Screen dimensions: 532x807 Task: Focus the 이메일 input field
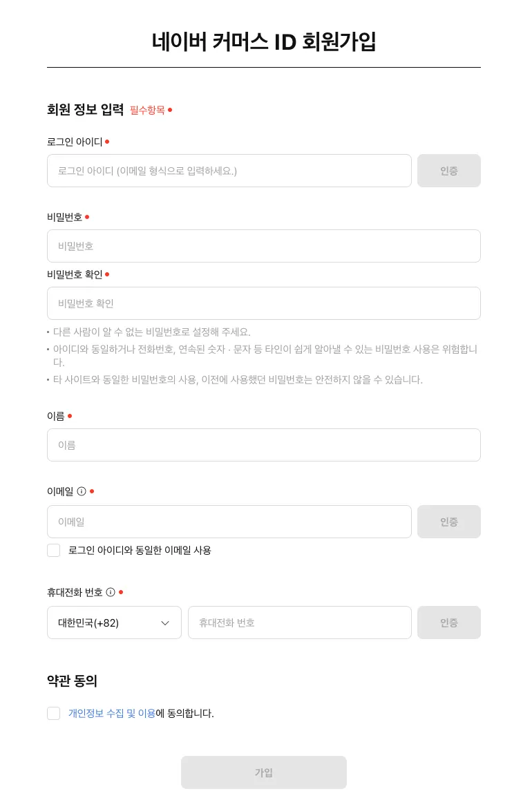(229, 522)
